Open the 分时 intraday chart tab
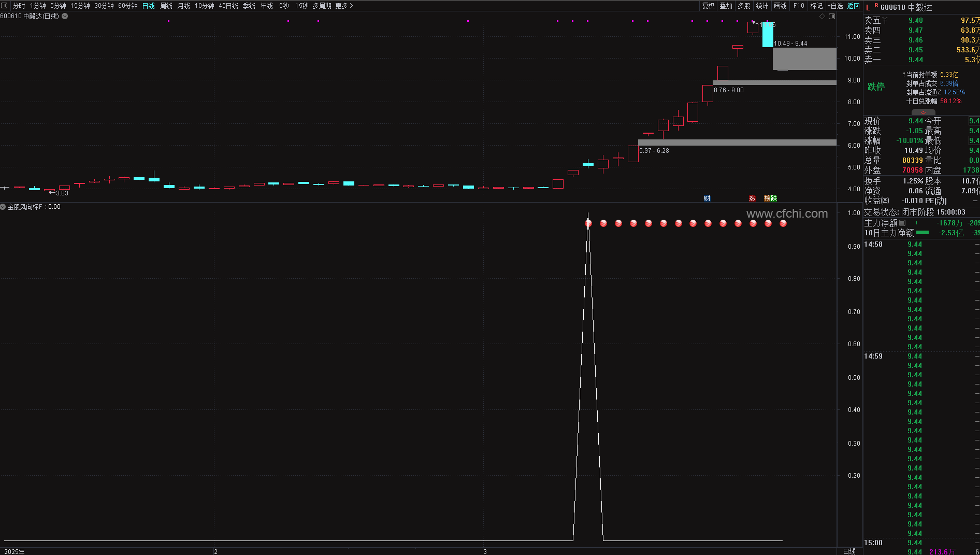 pos(19,6)
